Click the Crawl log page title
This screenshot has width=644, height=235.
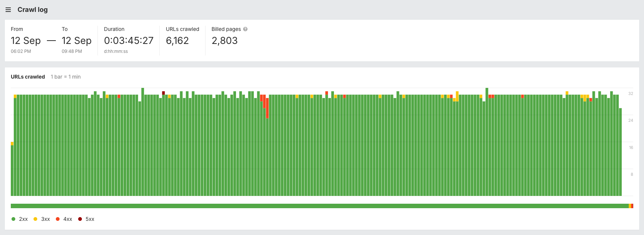tap(32, 10)
